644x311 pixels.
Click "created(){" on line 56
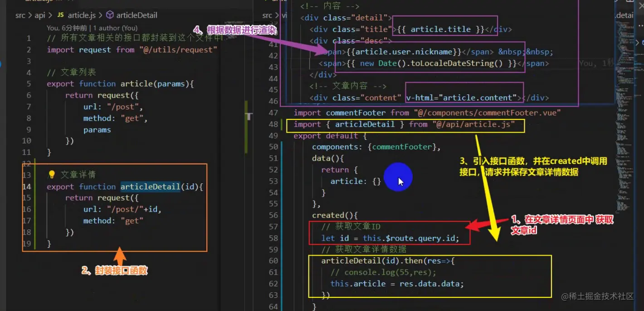point(335,215)
